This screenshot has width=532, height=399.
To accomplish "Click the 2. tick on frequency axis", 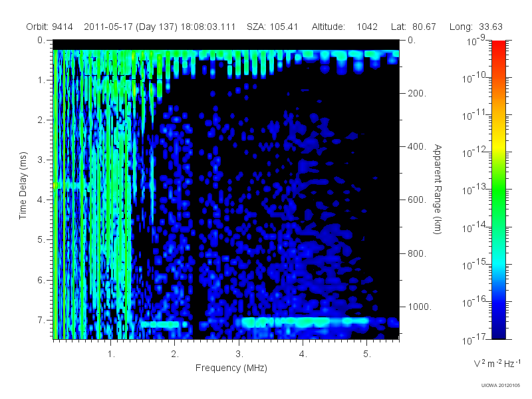I will pos(175,354).
